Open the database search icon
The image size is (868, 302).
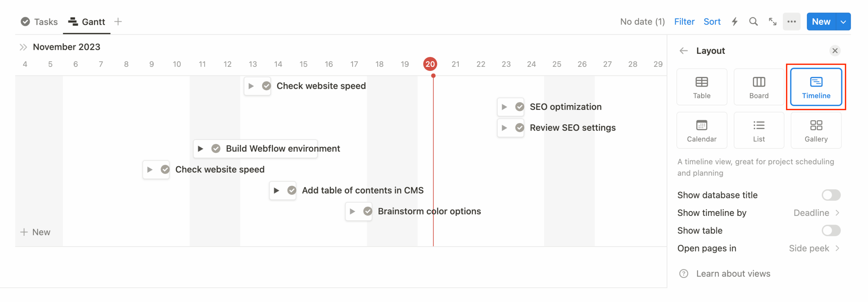(x=753, y=21)
